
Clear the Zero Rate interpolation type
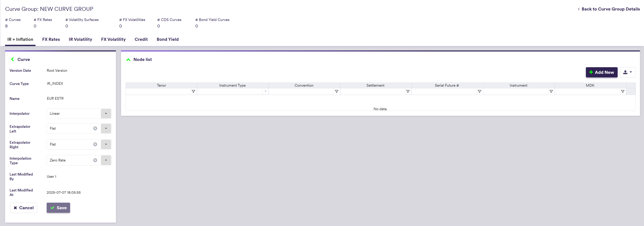point(95,160)
